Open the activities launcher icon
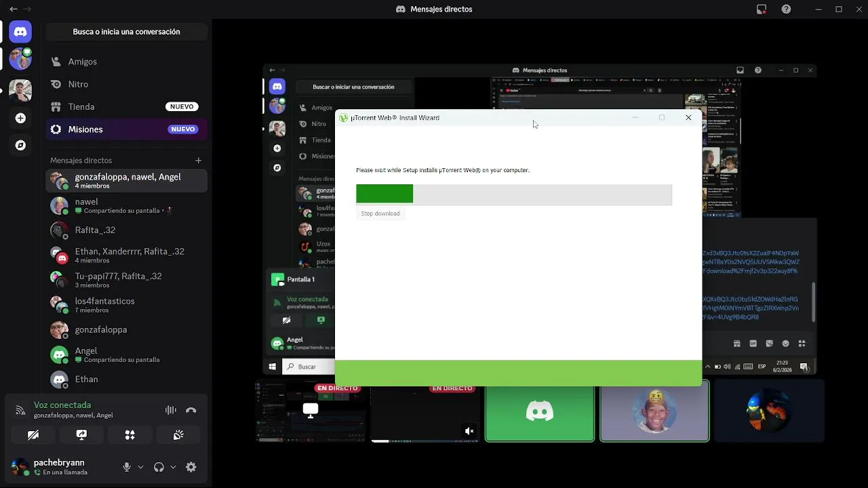Viewport: 868px width, 488px height. (x=130, y=435)
